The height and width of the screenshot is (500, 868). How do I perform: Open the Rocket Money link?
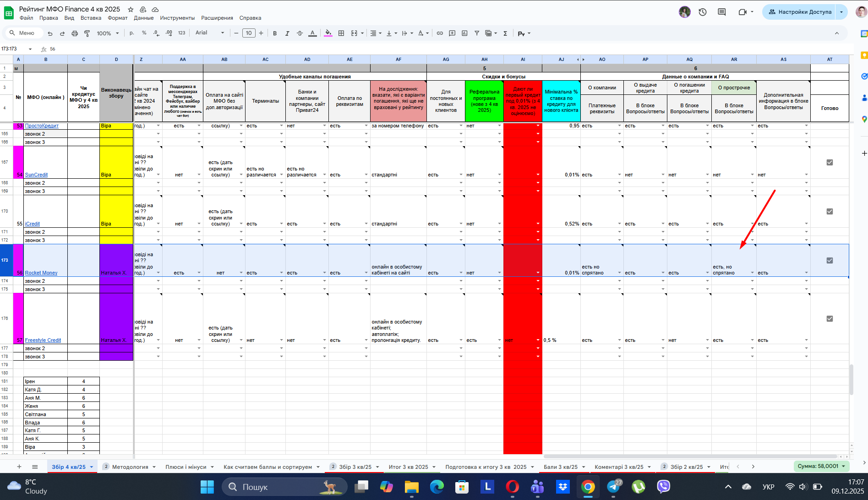41,273
